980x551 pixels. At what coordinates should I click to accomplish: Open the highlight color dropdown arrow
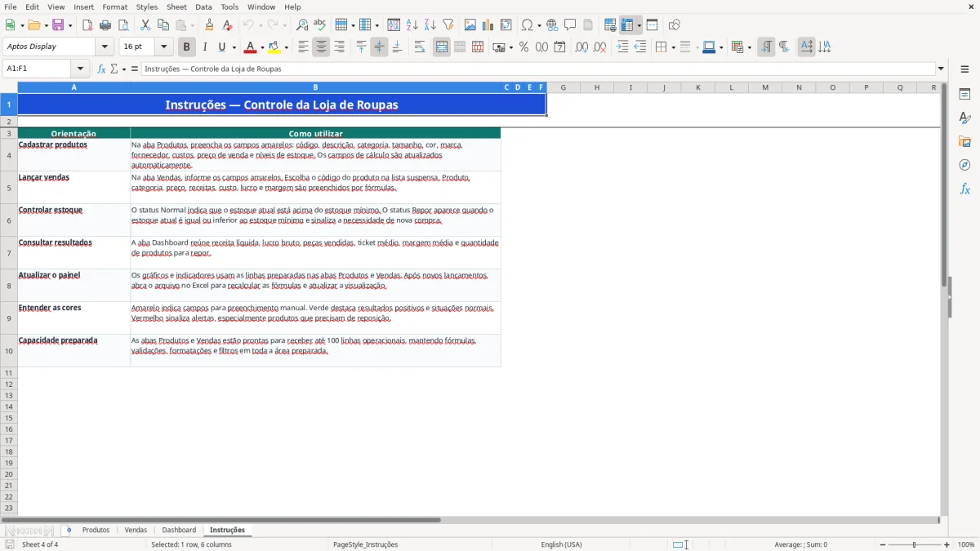click(287, 47)
